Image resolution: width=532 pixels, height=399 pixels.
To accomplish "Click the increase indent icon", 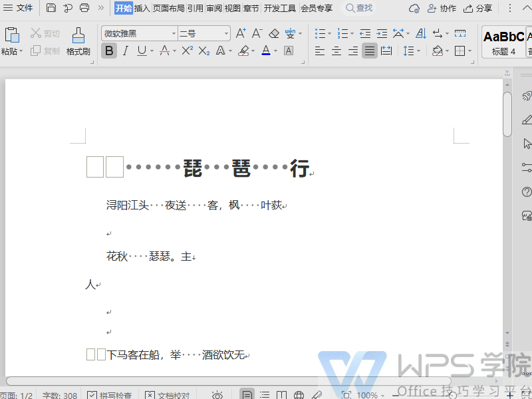I will coord(382,33).
